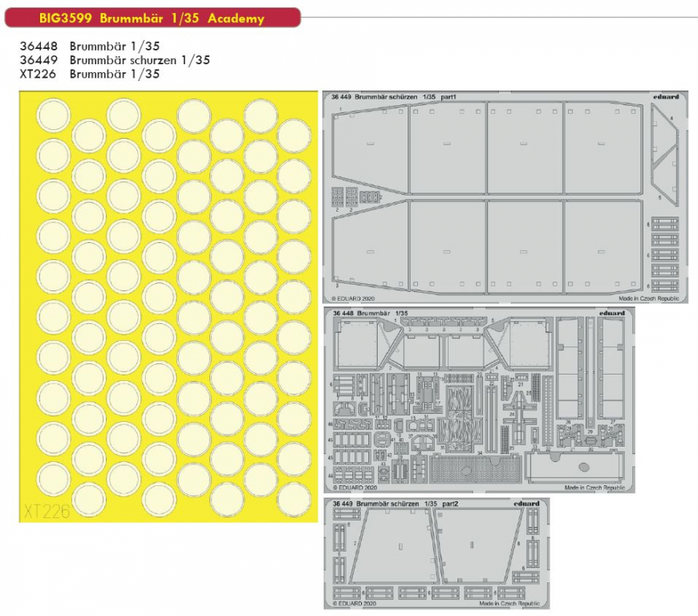This screenshot has width=698, height=616.
Task: Click the red "BIG3599 Brummbär 1/35 Academy" title banner
Action: coord(152,18)
